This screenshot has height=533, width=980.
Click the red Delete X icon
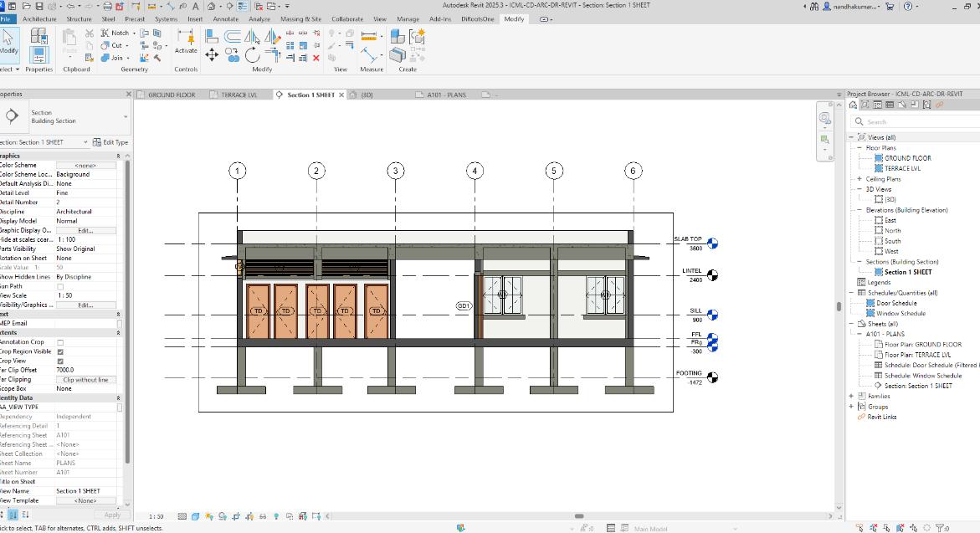tap(316, 58)
